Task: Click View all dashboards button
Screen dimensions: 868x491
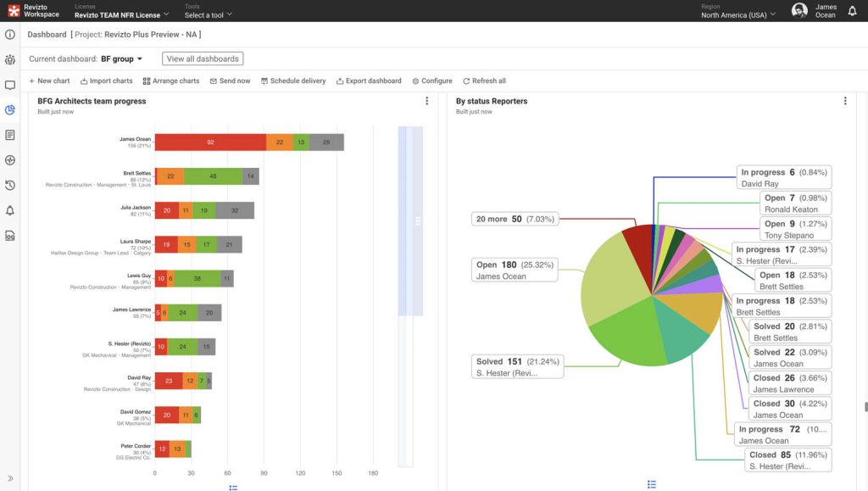Action: tap(203, 59)
